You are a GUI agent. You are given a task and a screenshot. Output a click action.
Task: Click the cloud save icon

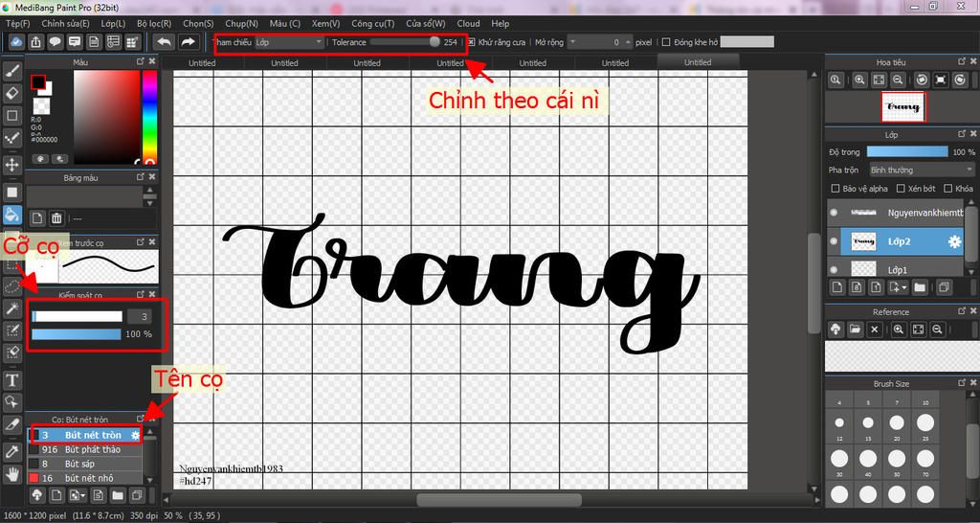tap(17, 42)
